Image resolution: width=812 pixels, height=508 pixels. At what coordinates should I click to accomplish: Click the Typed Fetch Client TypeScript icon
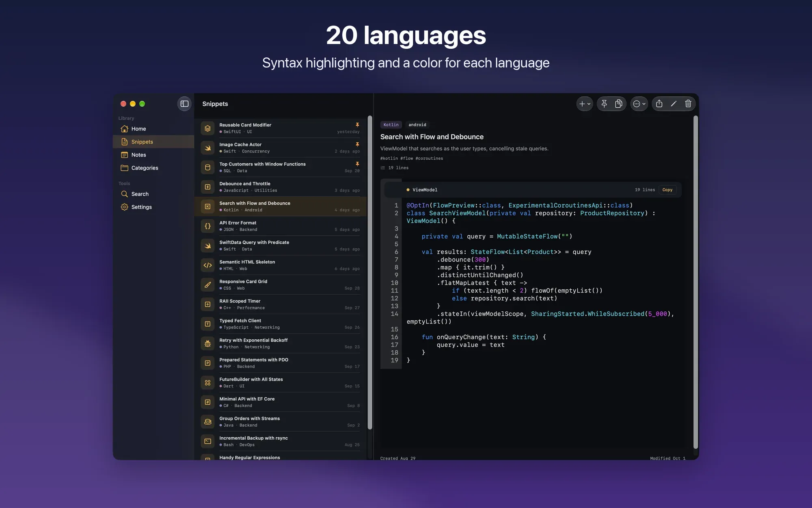[x=207, y=324]
